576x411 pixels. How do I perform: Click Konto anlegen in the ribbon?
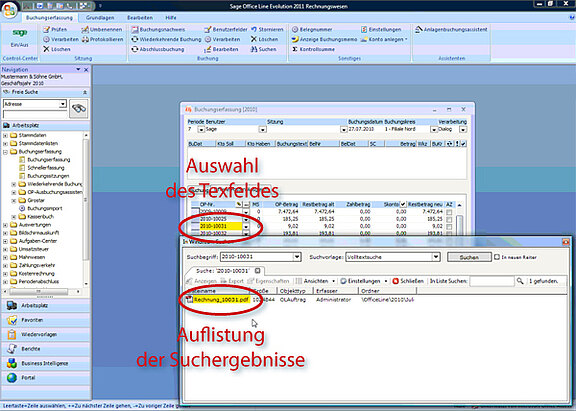(384, 39)
